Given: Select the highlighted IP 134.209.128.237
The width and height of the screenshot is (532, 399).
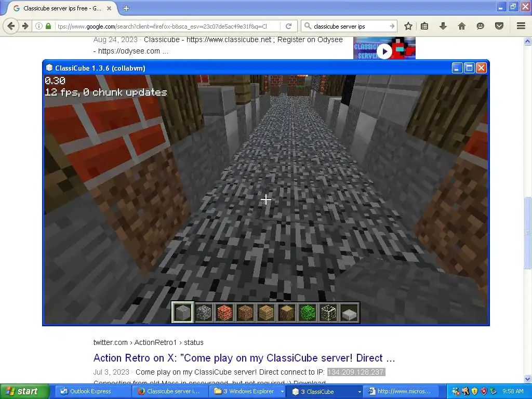Looking at the screenshot, I should (356, 372).
